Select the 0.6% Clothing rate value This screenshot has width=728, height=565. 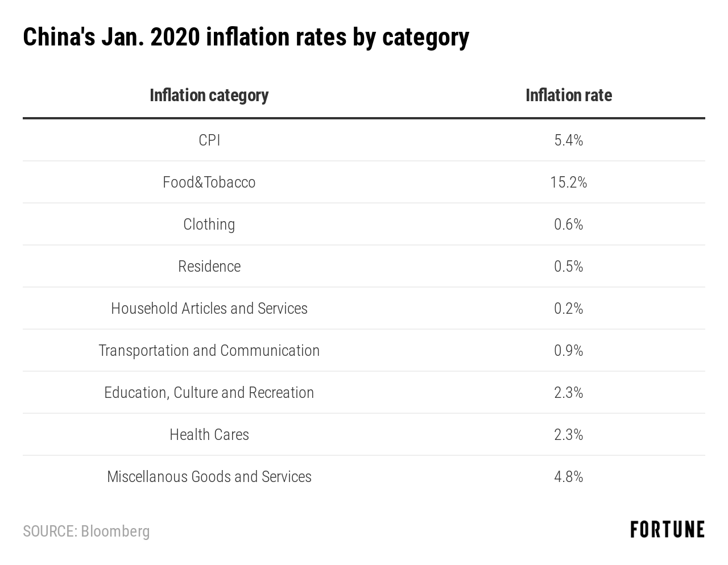tap(568, 225)
